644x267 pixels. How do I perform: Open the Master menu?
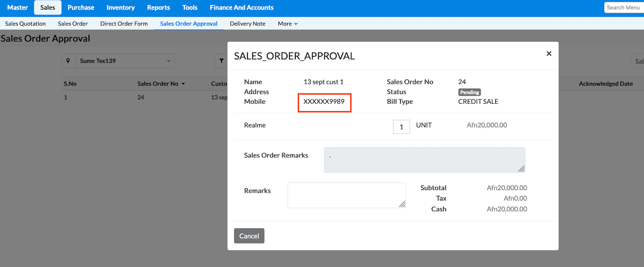(x=17, y=7)
